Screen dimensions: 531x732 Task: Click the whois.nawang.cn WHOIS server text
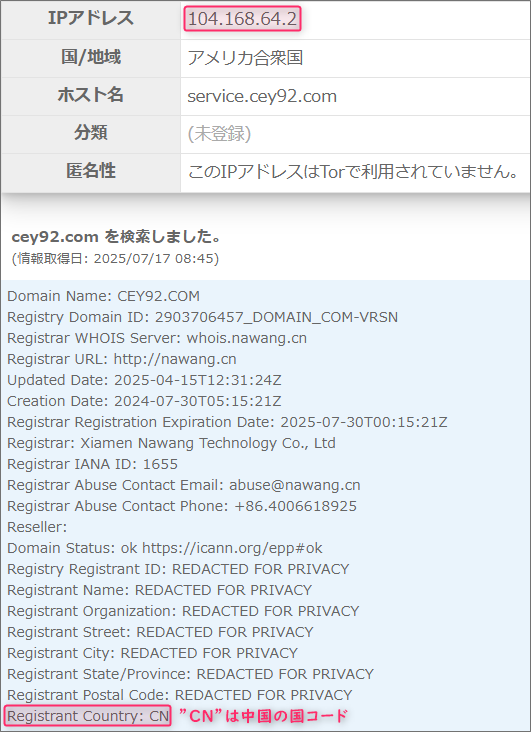tap(247, 338)
